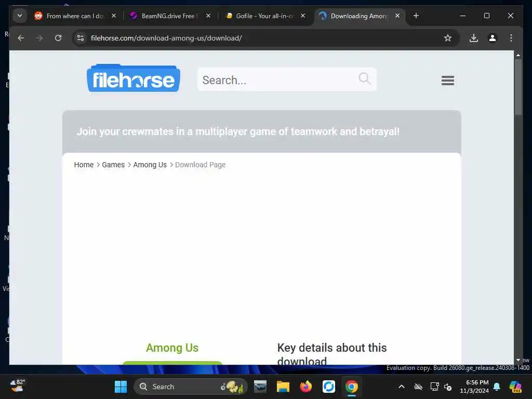This screenshot has width=532, height=399.
Task: Switch to the BeamNG.drive Free tab
Action: coord(170,16)
